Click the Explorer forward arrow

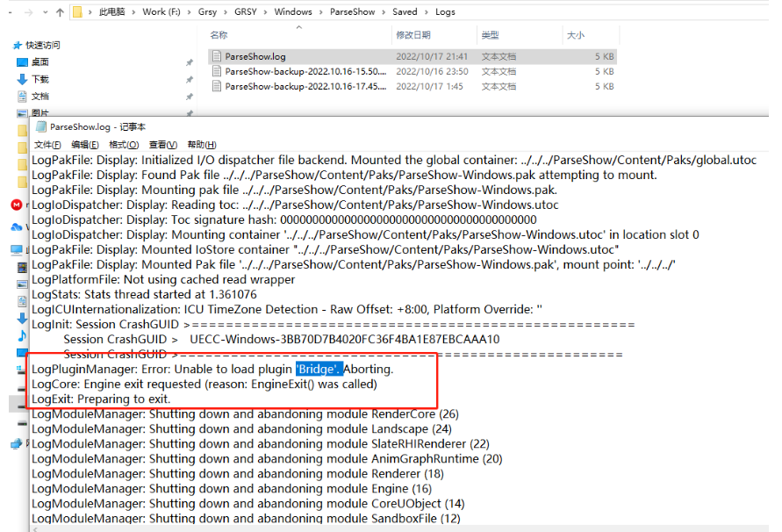28,12
